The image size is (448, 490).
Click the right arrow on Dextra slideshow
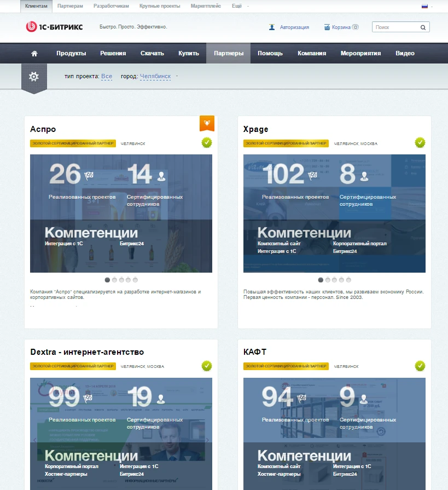click(x=207, y=440)
